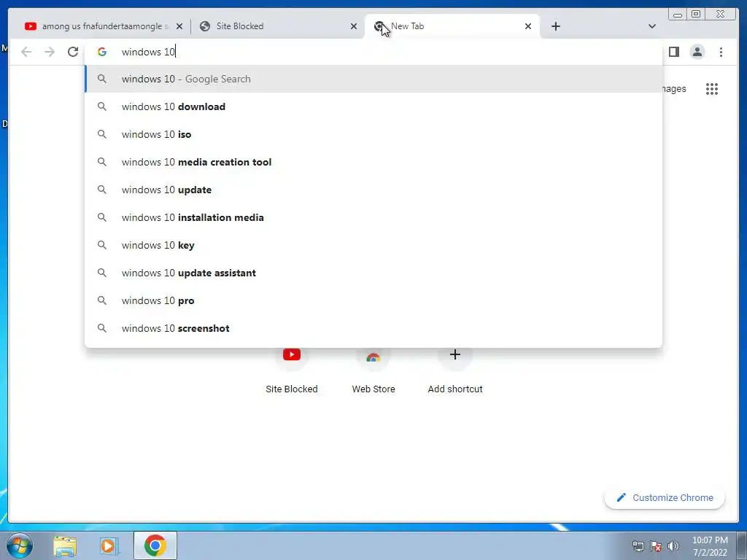Image resolution: width=747 pixels, height=560 pixels.
Task: Expand the tab search chevron
Action: click(652, 26)
